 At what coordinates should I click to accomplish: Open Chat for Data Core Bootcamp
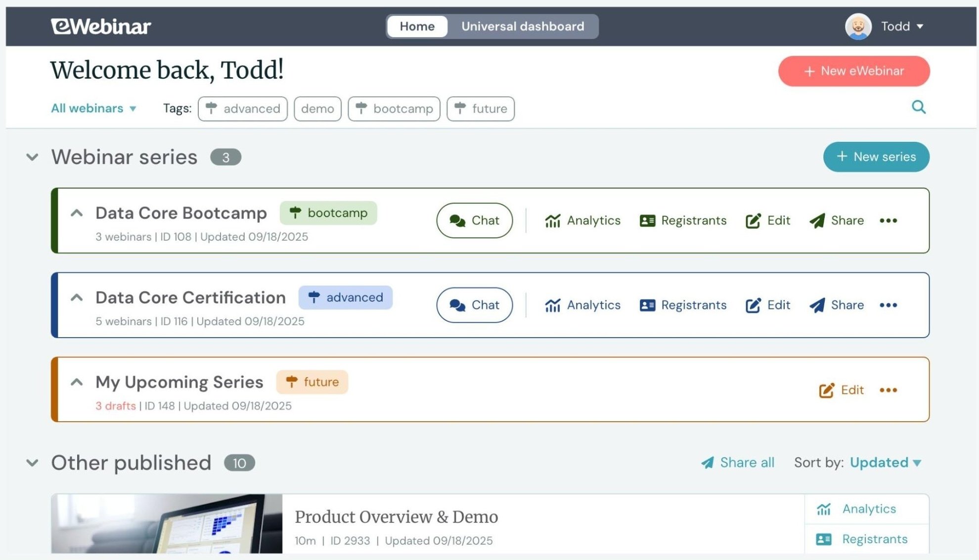[474, 220]
